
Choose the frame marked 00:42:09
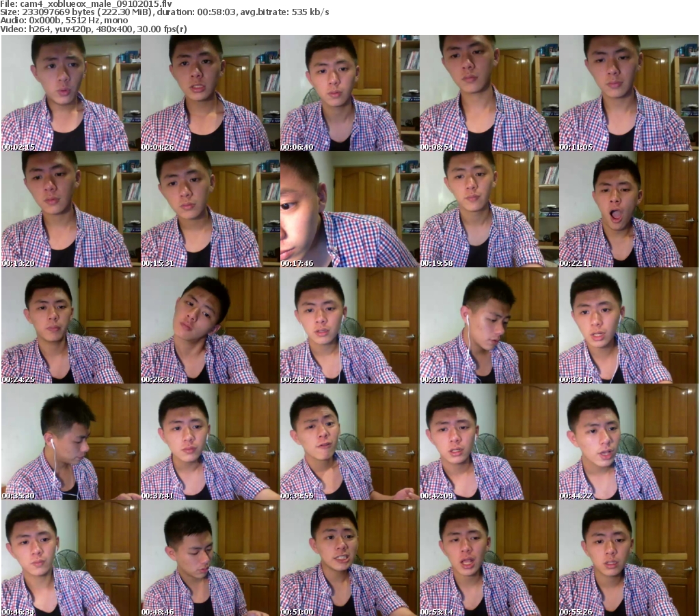(x=489, y=442)
